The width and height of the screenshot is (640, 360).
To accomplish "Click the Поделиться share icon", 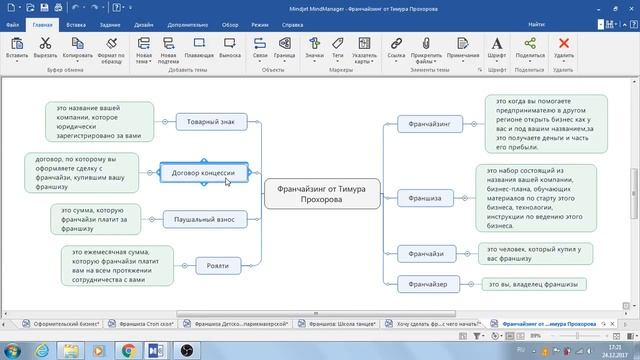I will tap(530, 43).
